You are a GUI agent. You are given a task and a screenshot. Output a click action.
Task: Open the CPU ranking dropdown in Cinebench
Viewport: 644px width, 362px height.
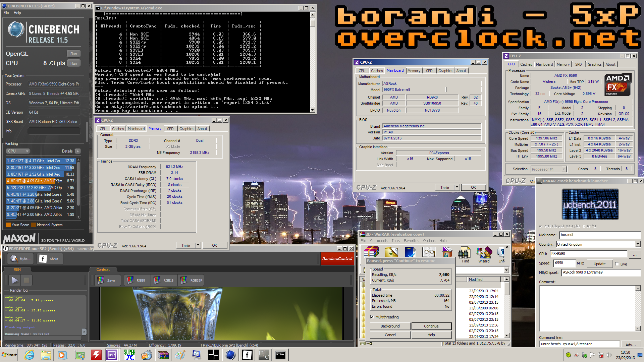pyautogui.click(x=18, y=151)
